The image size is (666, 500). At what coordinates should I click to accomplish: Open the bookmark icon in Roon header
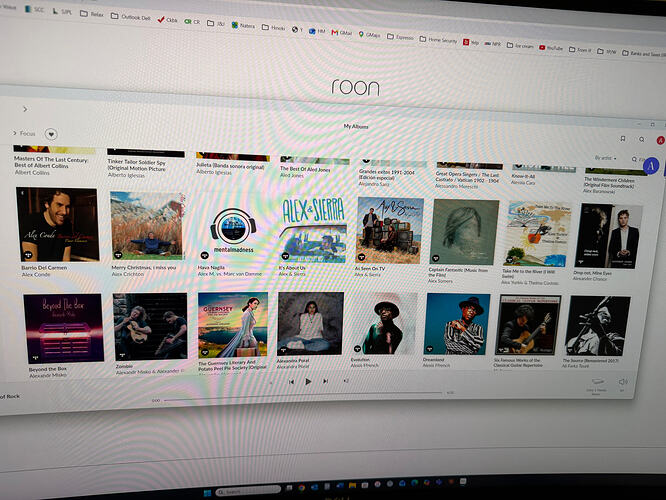click(623, 138)
